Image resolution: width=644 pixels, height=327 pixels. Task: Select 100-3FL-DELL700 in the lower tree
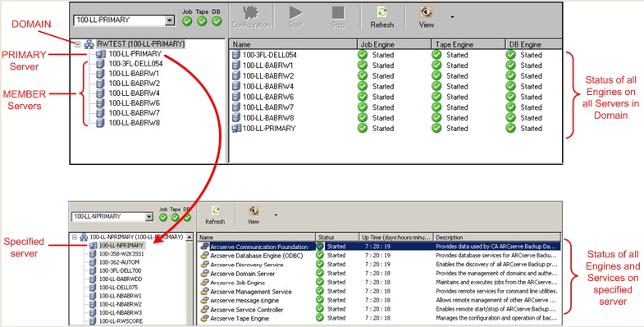[x=120, y=270]
